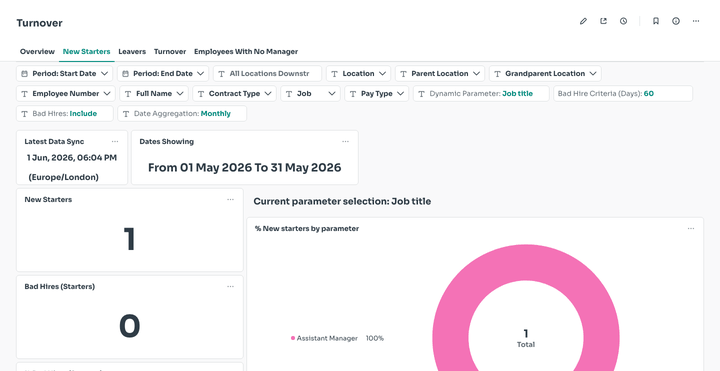Image resolution: width=720 pixels, height=371 pixels.
Task: Open the Pay Type filter
Action: pyautogui.click(x=377, y=94)
